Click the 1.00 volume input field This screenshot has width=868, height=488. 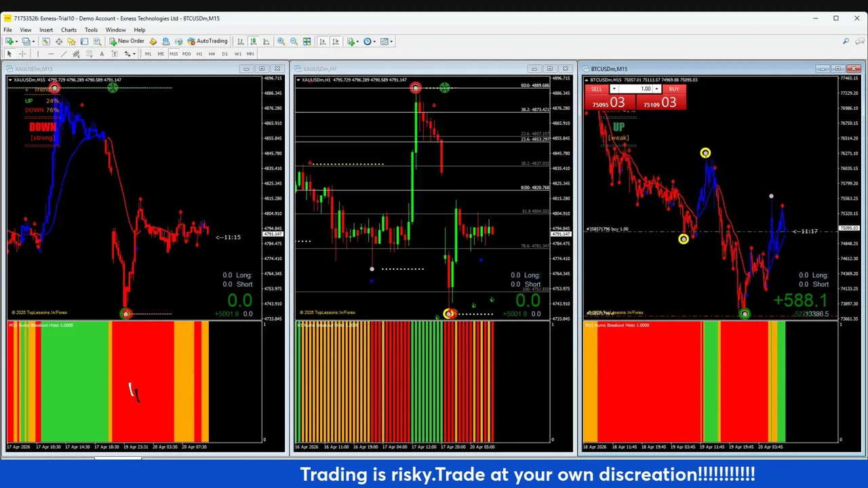point(635,89)
